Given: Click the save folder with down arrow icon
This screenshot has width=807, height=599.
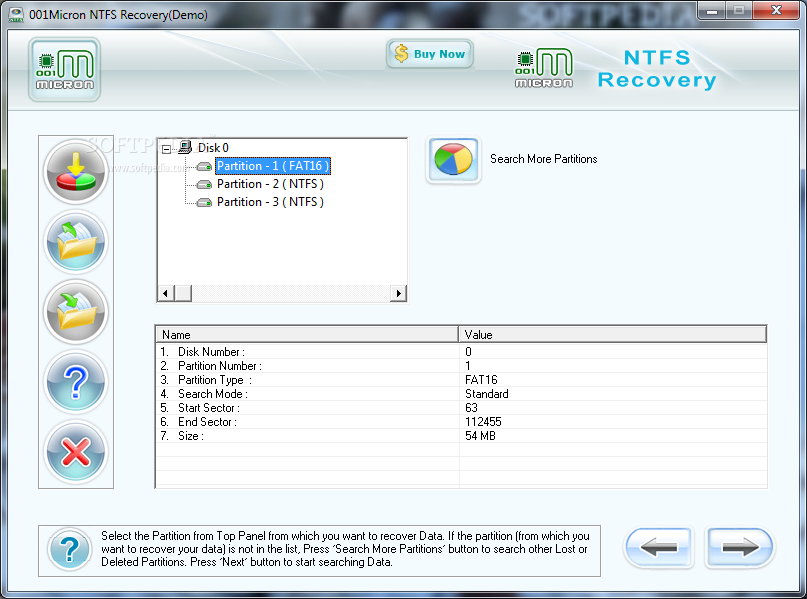Looking at the screenshot, I should pyautogui.click(x=76, y=312).
